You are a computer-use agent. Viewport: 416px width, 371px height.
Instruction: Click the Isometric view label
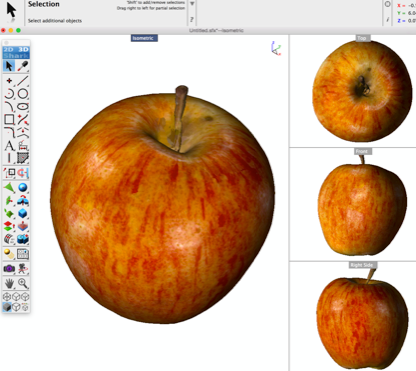point(144,38)
